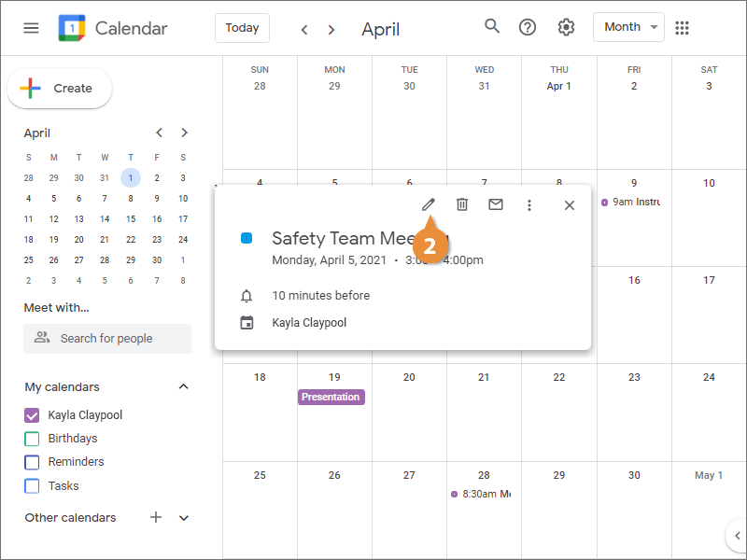Email event details via envelope icon

pyautogui.click(x=496, y=204)
